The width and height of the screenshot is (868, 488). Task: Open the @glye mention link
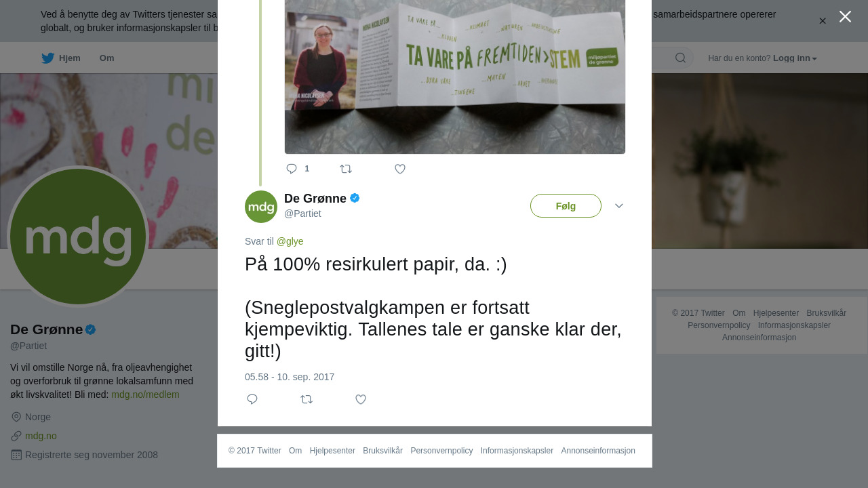[290, 241]
